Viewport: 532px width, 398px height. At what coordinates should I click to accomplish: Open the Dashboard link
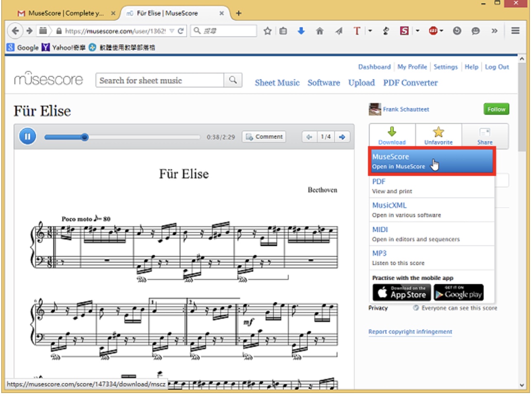pyautogui.click(x=374, y=67)
